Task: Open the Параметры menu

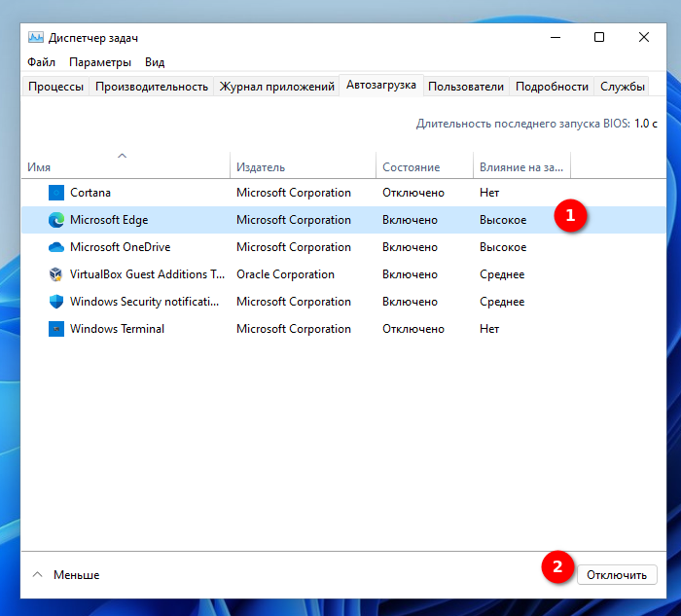Action: (100, 62)
